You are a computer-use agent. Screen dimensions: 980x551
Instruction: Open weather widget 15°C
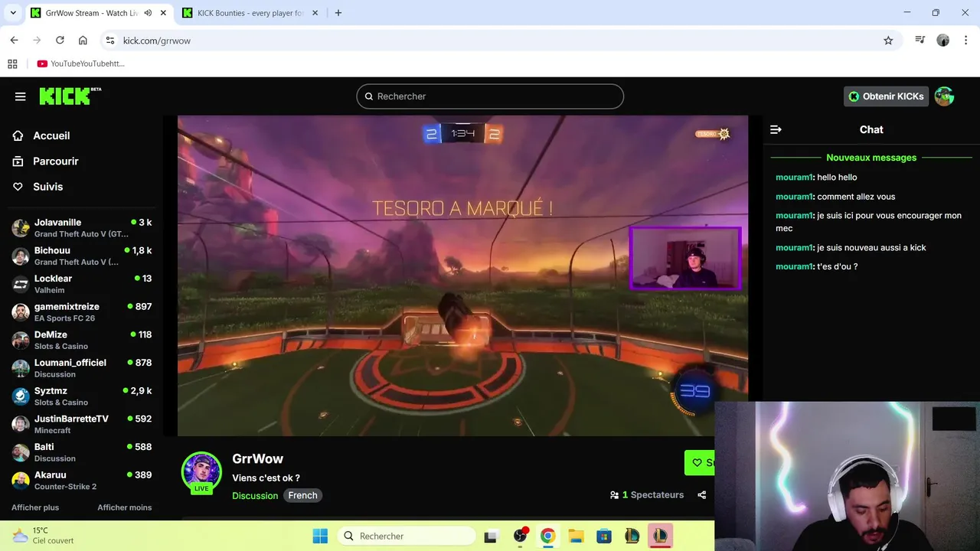[x=43, y=536]
